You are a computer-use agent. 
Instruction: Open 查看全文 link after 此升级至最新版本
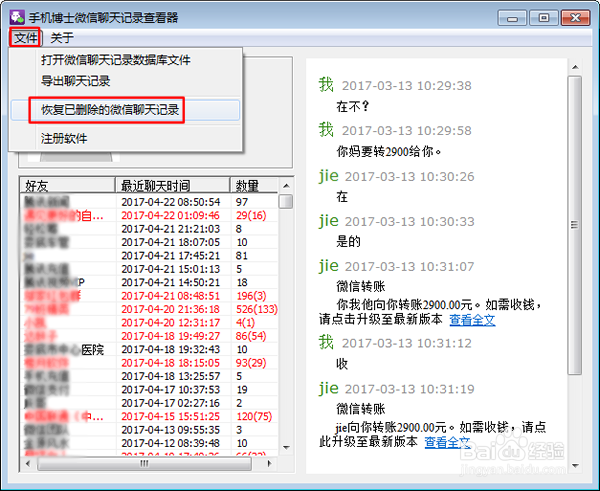(447, 442)
